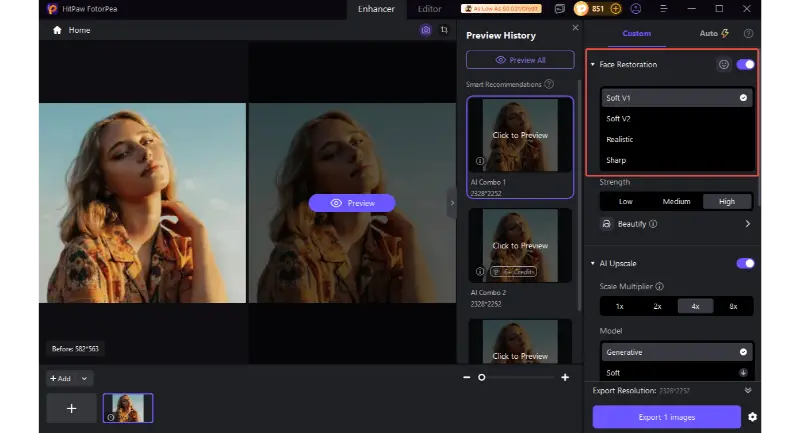800x433 pixels.
Task: Click the zoom slider handle
Action: click(481, 377)
